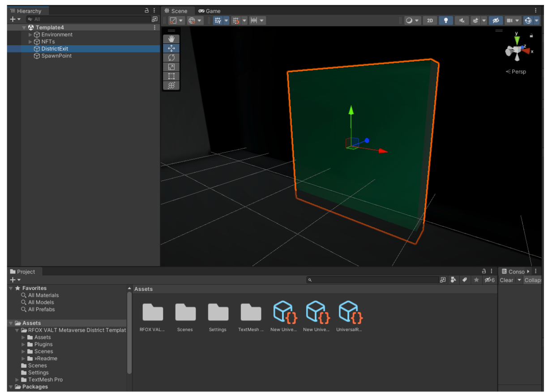This screenshot has width=548, height=392.
Task: Open the grid axis dropdown arrow
Action: [x=227, y=21]
